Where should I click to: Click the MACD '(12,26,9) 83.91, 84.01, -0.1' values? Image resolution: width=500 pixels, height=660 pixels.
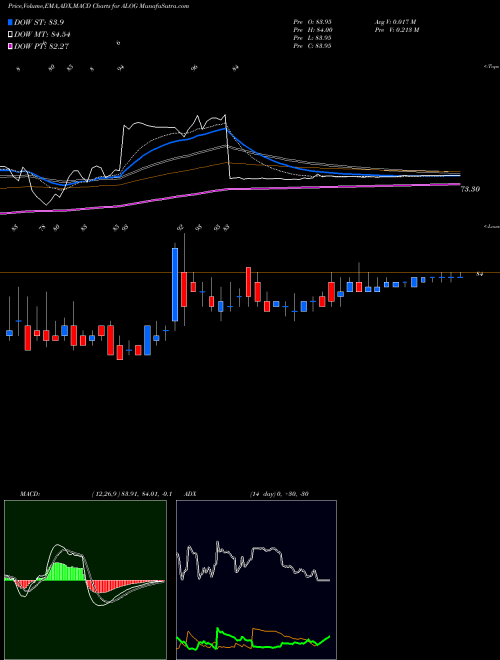[131, 494]
